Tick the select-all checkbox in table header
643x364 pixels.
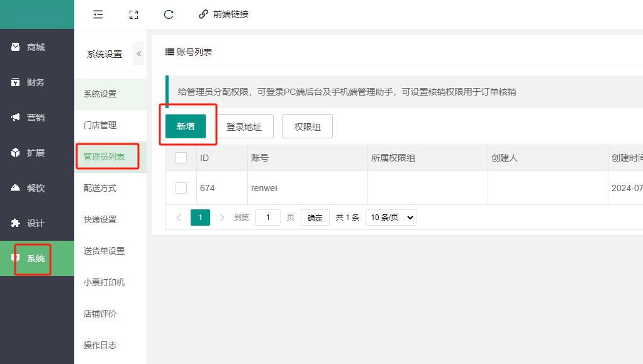click(x=181, y=158)
